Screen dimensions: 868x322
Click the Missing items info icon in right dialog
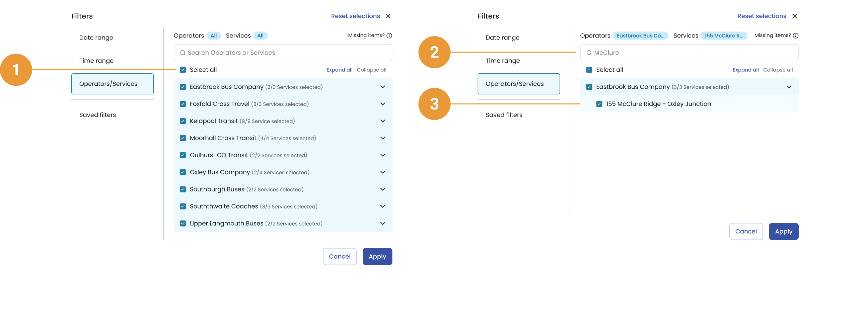click(x=796, y=36)
